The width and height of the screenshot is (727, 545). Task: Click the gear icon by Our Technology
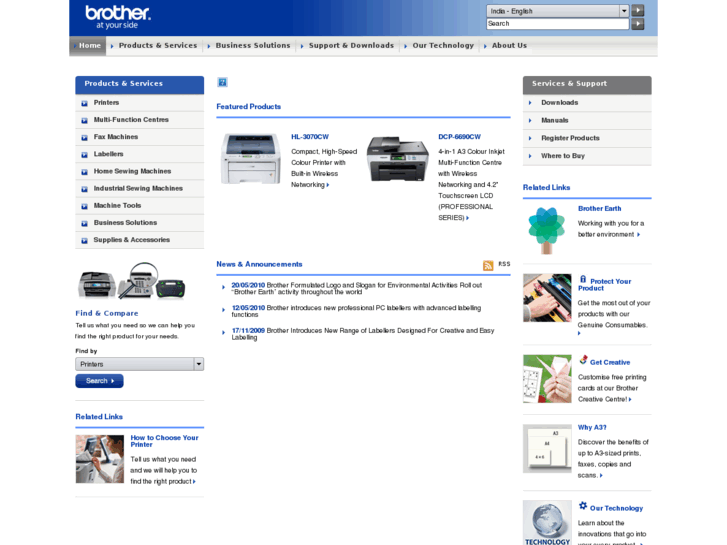coord(583,506)
